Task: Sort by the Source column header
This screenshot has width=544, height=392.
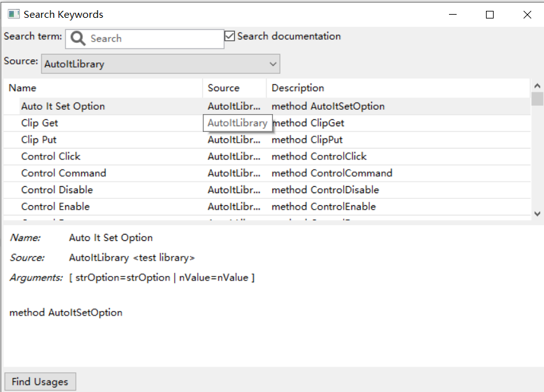Action: click(x=235, y=88)
